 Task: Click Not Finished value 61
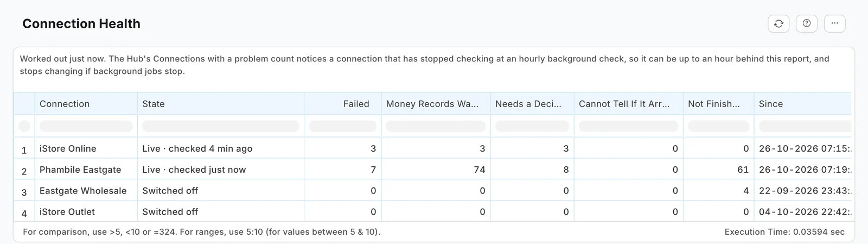click(x=718, y=170)
